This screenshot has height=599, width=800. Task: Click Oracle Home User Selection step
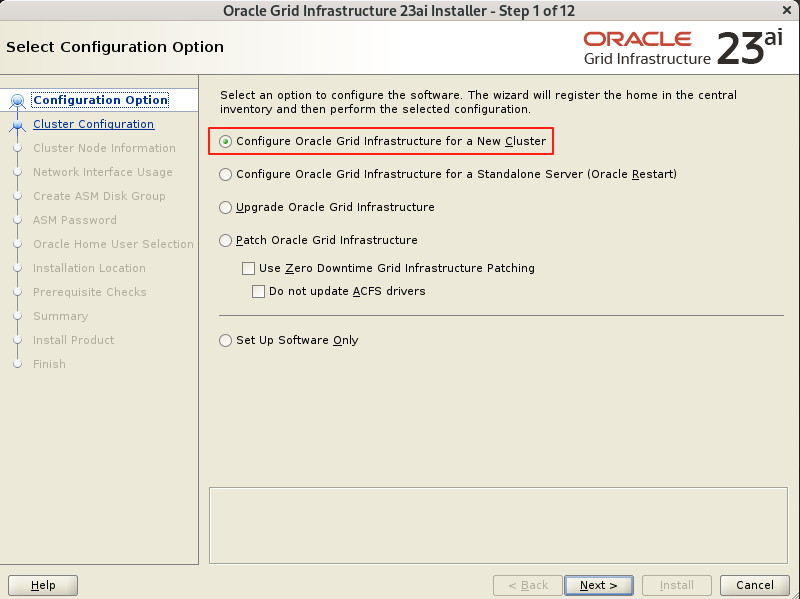tap(113, 244)
